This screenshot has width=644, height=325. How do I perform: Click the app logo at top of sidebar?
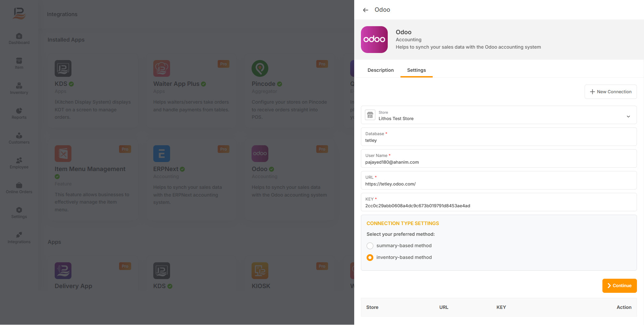click(x=19, y=13)
